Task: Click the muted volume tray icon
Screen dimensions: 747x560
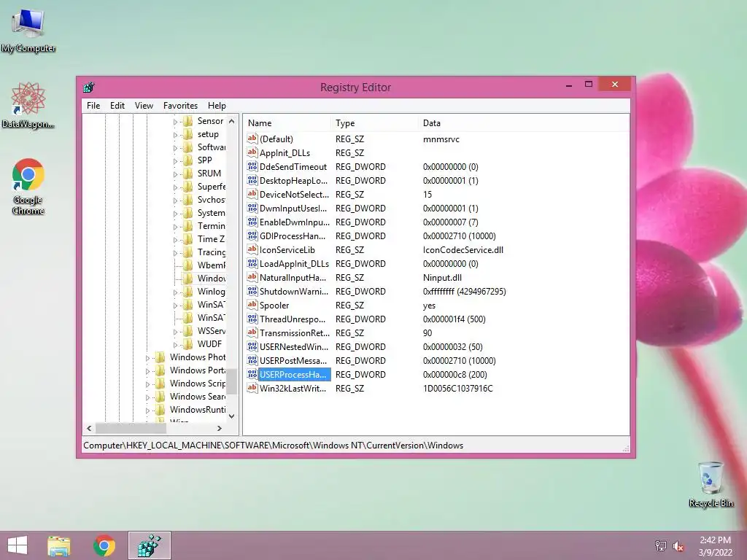Action: pyautogui.click(x=678, y=546)
